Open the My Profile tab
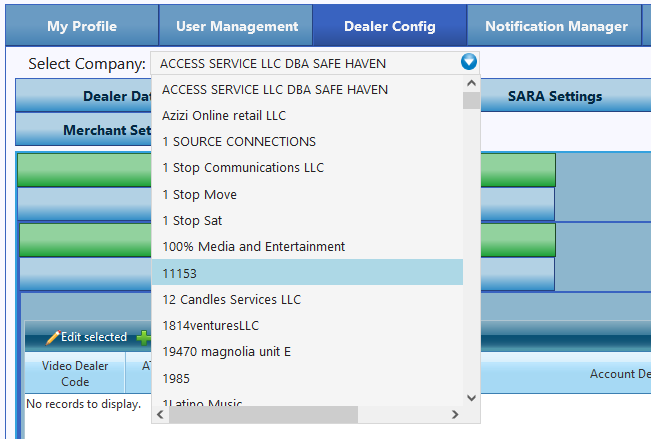 (x=81, y=26)
